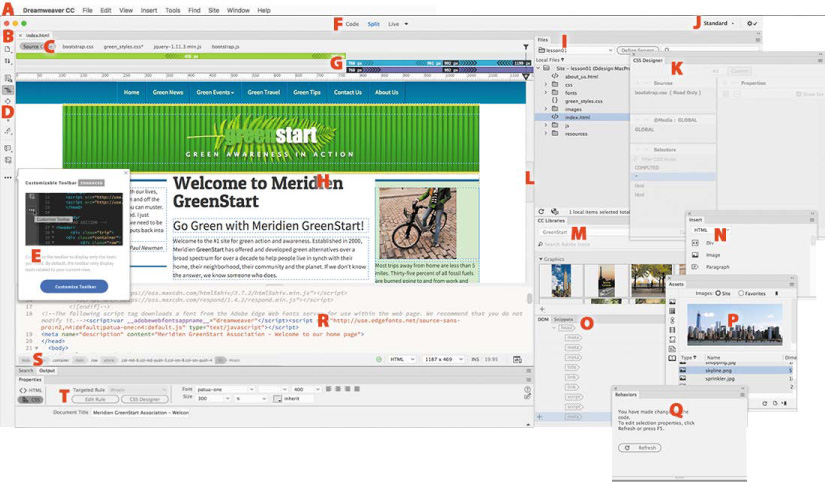825x482 pixels.
Task: Click the Files panel refresh icon
Action: tap(541, 212)
